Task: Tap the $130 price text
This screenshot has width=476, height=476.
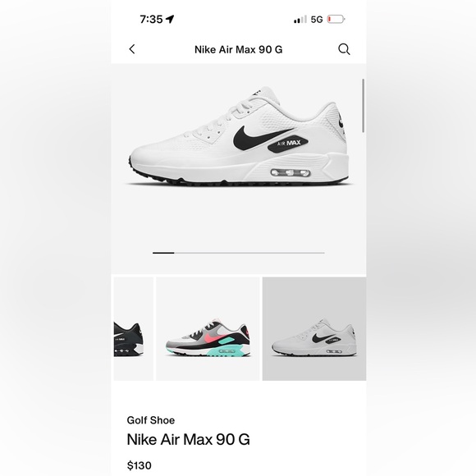Action: 139,465
